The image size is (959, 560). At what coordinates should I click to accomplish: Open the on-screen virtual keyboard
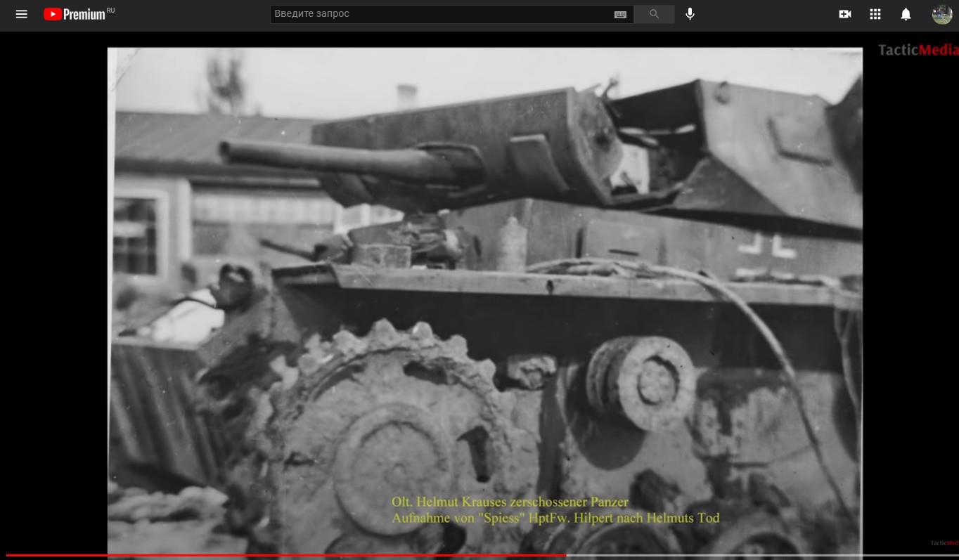click(620, 14)
